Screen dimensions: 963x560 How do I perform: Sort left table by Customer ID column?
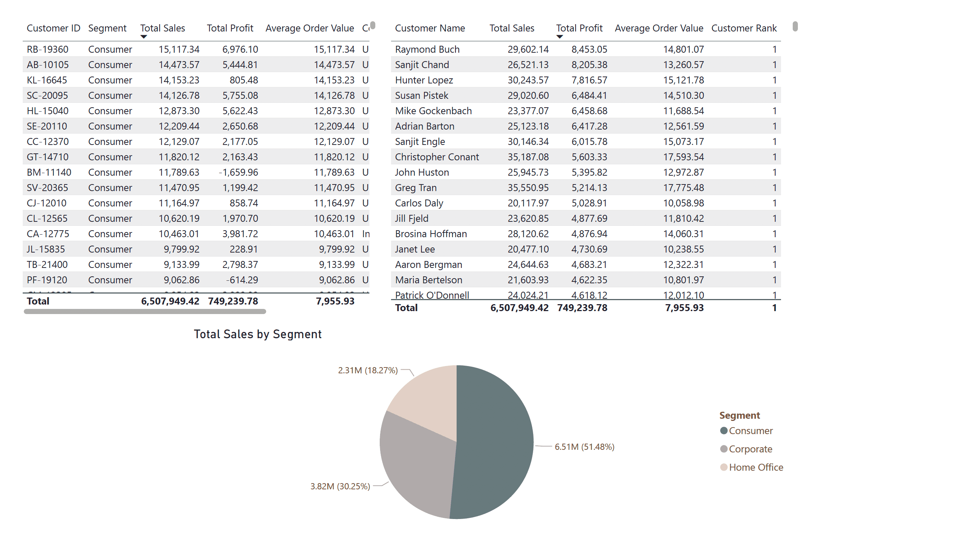click(53, 28)
